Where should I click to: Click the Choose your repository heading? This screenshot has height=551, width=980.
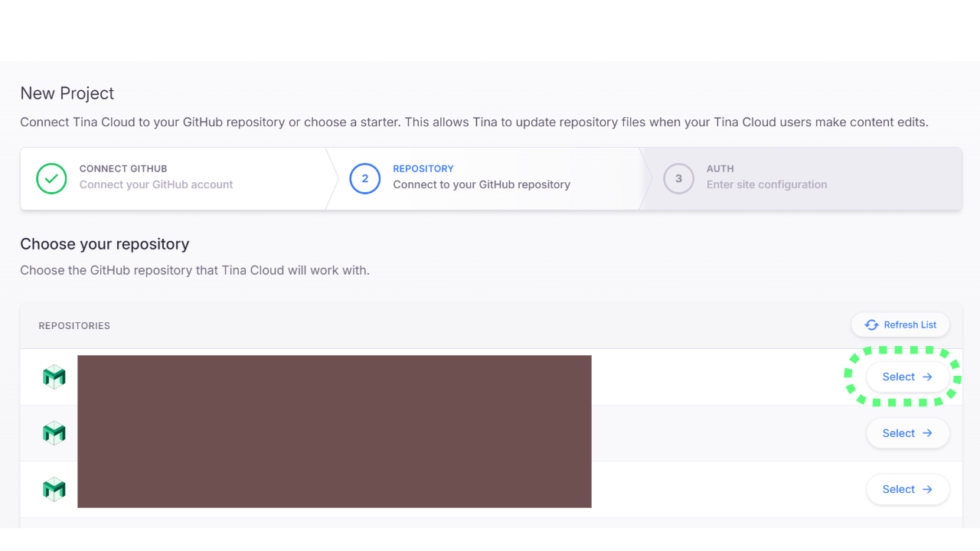click(x=105, y=244)
